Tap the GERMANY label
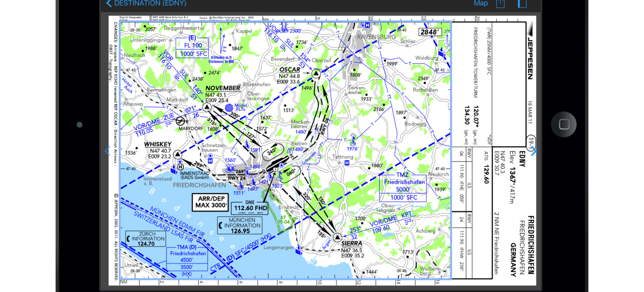644x292 pixels. 513,259
